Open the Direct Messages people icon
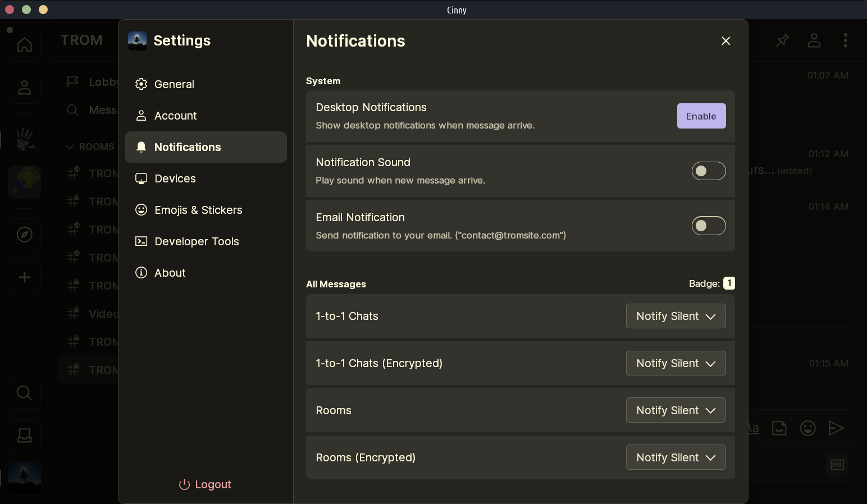 pyautogui.click(x=24, y=88)
